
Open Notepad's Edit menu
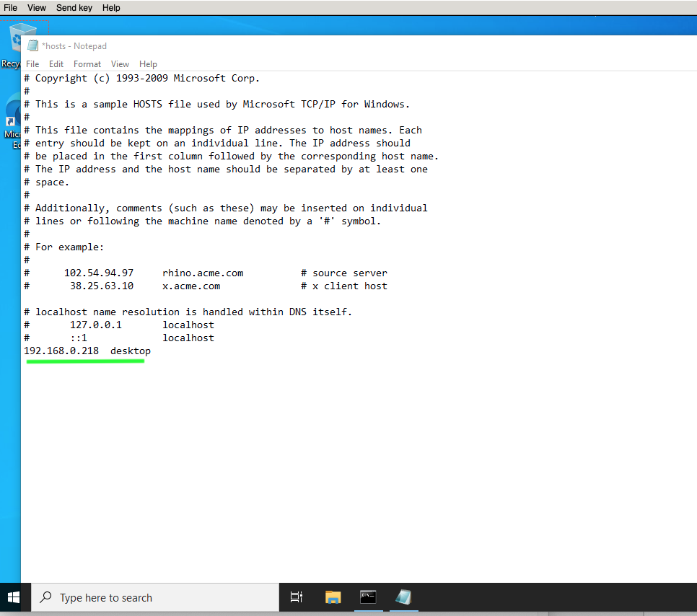(56, 64)
